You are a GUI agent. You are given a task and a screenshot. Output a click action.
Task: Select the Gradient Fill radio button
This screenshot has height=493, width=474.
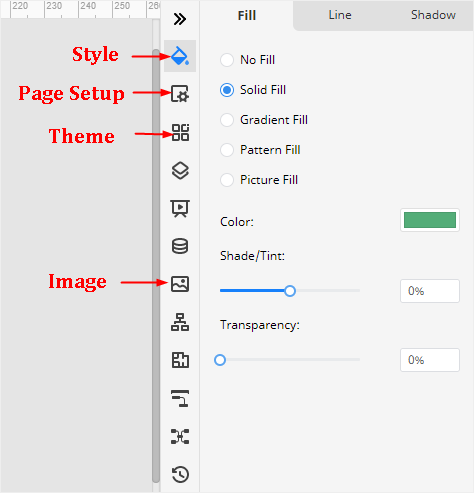pyautogui.click(x=227, y=120)
